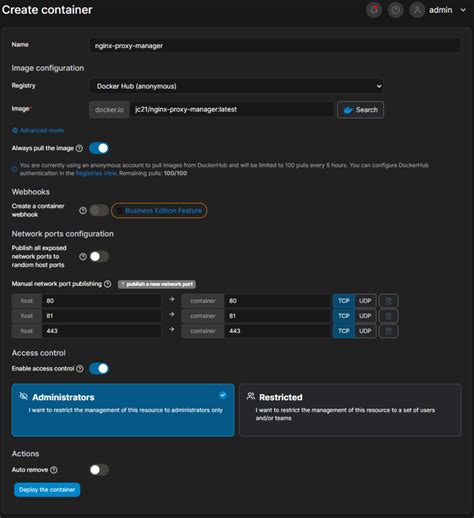This screenshot has height=518, width=474.
Task: Toggle the Create a container webhook switch
Action: (x=99, y=210)
